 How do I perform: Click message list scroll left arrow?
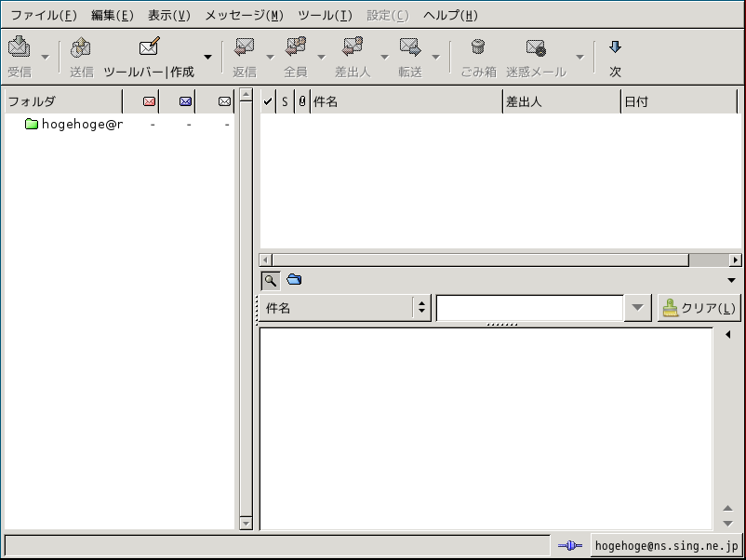pyautogui.click(x=265, y=260)
